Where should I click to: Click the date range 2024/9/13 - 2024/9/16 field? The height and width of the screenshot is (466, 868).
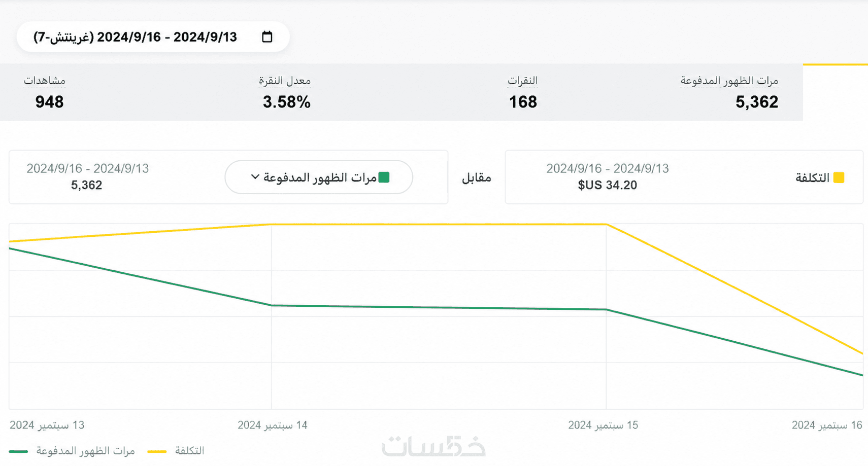pos(153,37)
